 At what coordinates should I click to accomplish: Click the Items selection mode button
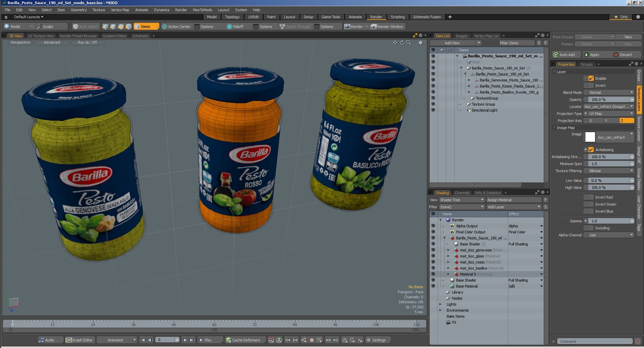pyautogui.click(x=146, y=26)
